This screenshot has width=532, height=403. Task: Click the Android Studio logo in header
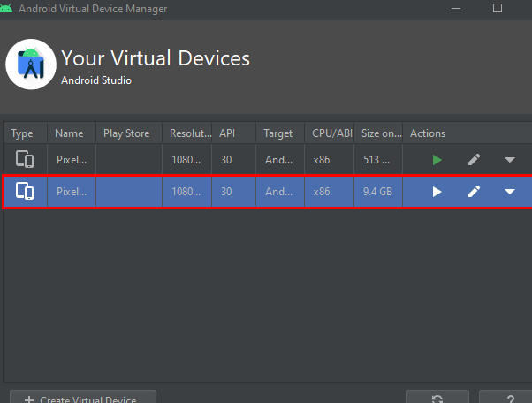(31, 65)
